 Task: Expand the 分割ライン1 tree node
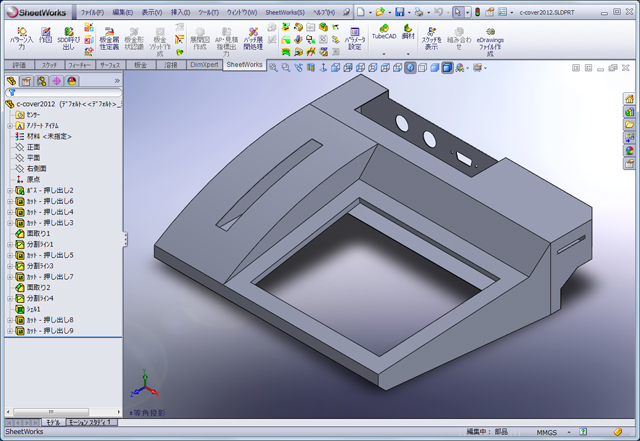9,244
